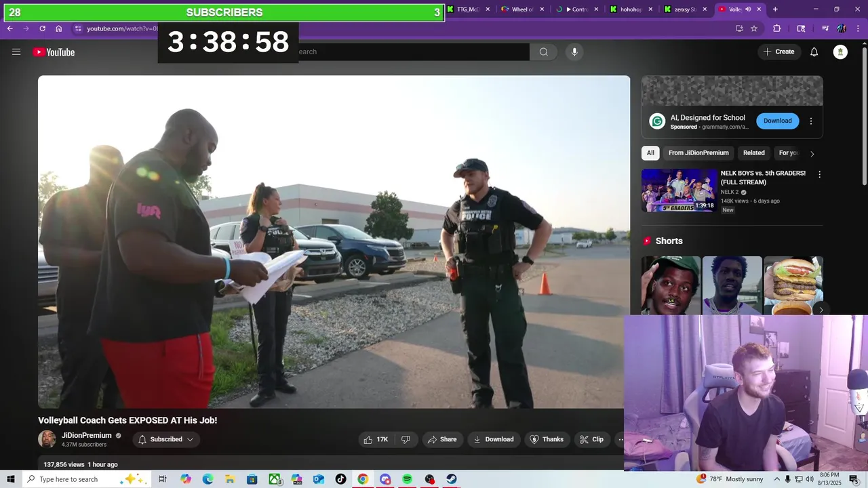This screenshot has width=868, height=488.
Task: Open the Chrome three-dot menu
Action: (x=859, y=28)
